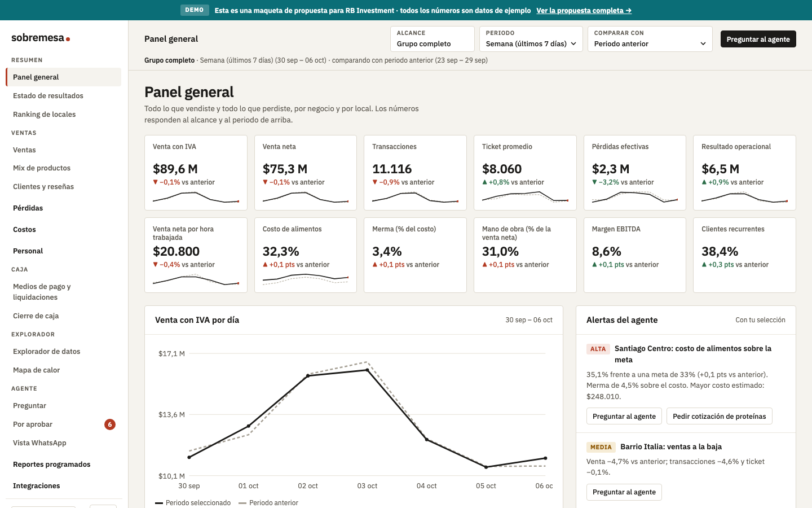Viewport: 812px width, 508px height.
Task: Open Cierre de caja
Action: tap(64, 316)
